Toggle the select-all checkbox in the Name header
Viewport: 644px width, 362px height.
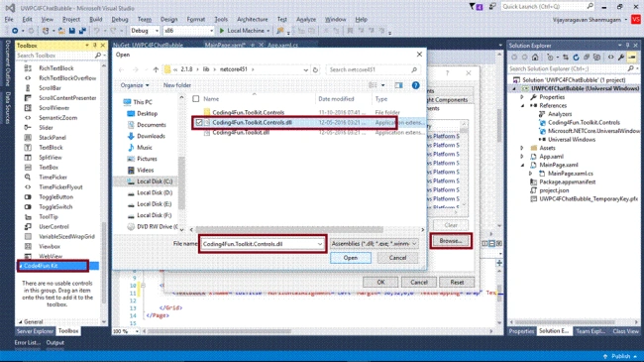coord(196,99)
